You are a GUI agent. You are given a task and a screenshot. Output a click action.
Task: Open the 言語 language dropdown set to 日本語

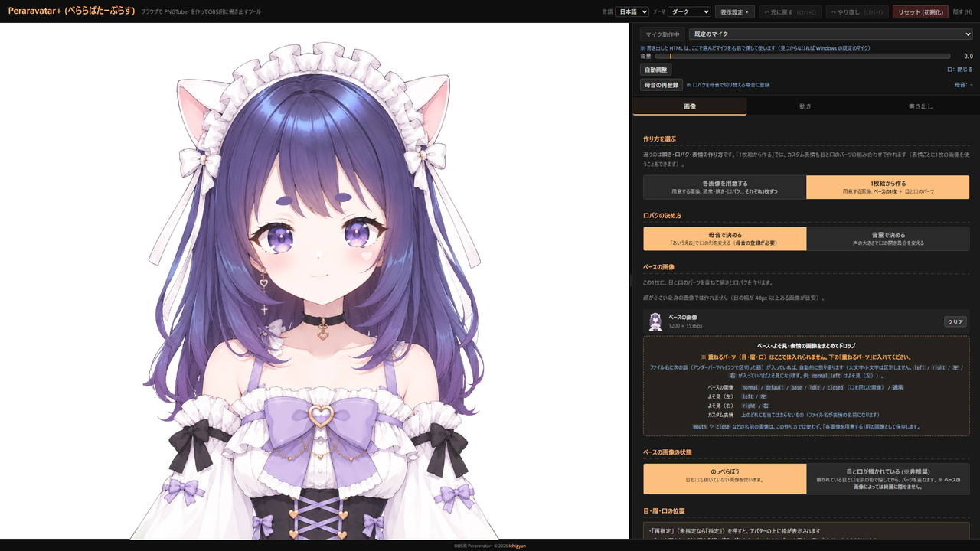click(632, 11)
